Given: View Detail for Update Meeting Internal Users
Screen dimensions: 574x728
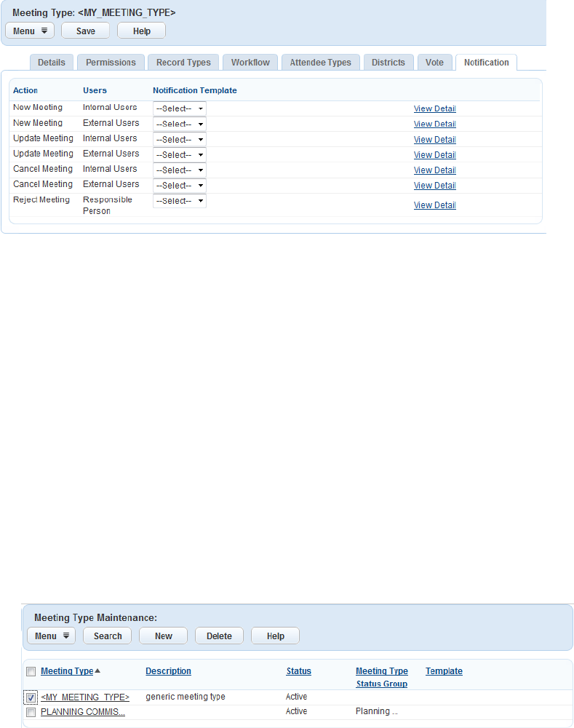Looking at the screenshot, I should 435,139.
